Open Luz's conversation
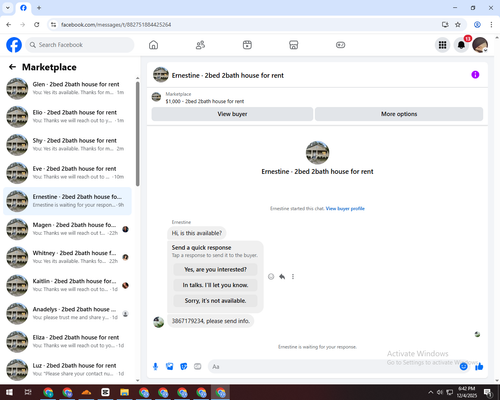The width and height of the screenshot is (500, 400). (x=68, y=369)
